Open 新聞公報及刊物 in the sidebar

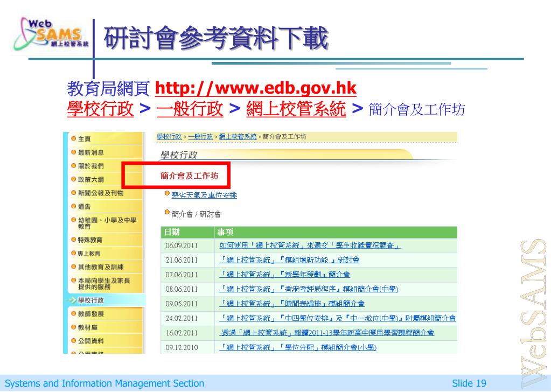pyautogui.click(x=101, y=193)
